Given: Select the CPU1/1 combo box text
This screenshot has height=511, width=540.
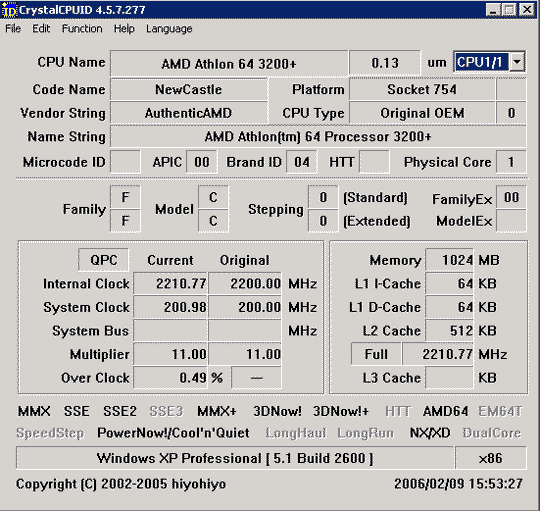Looking at the screenshot, I should click(481, 62).
